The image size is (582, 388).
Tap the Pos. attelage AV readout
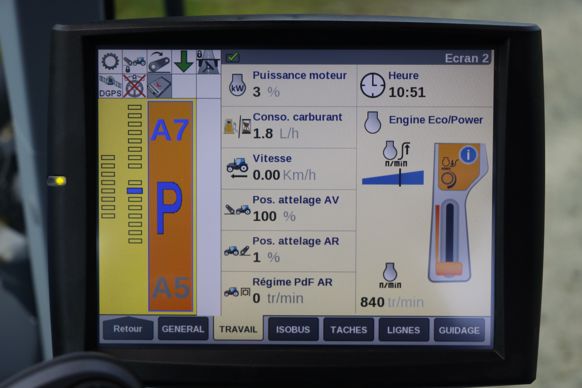click(x=289, y=210)
